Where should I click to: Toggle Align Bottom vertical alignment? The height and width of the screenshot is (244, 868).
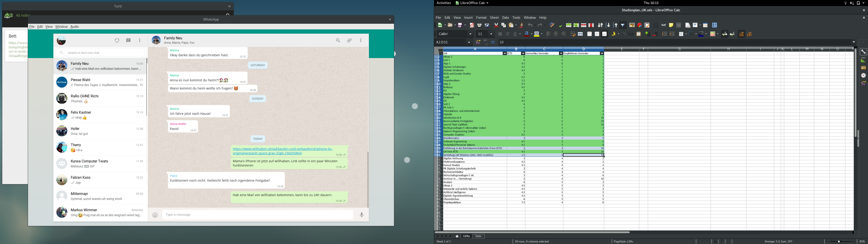[x=604, y=34]
